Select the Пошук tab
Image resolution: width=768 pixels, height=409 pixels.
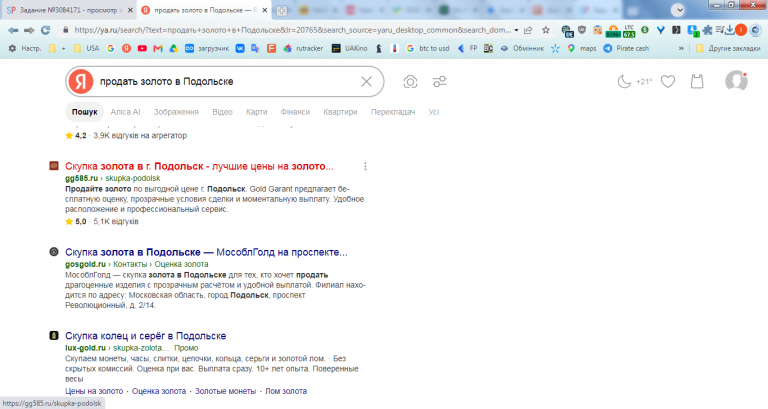click(84, 112)
